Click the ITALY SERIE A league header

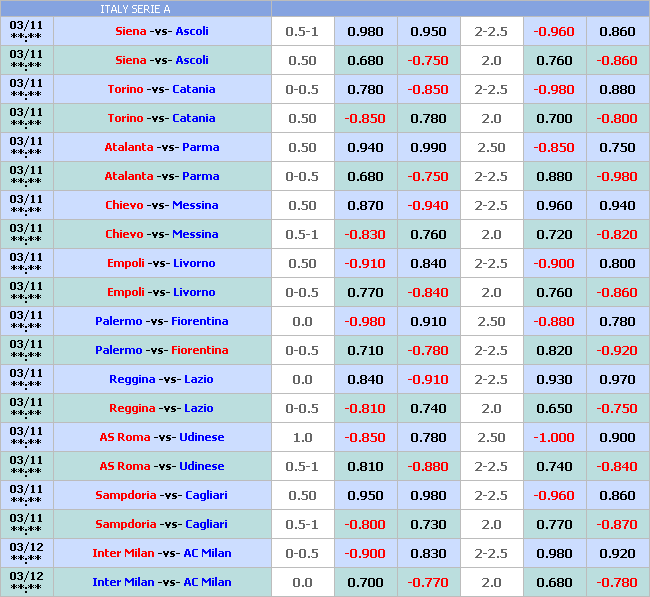[135, 9]
